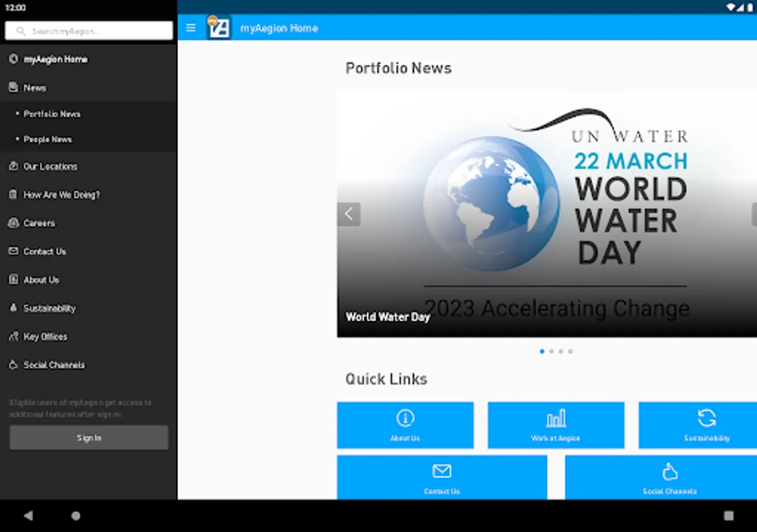Viewport: 757px width, 532px height.
Task: Select News in the sidebar menu
Action: [89, 87]
